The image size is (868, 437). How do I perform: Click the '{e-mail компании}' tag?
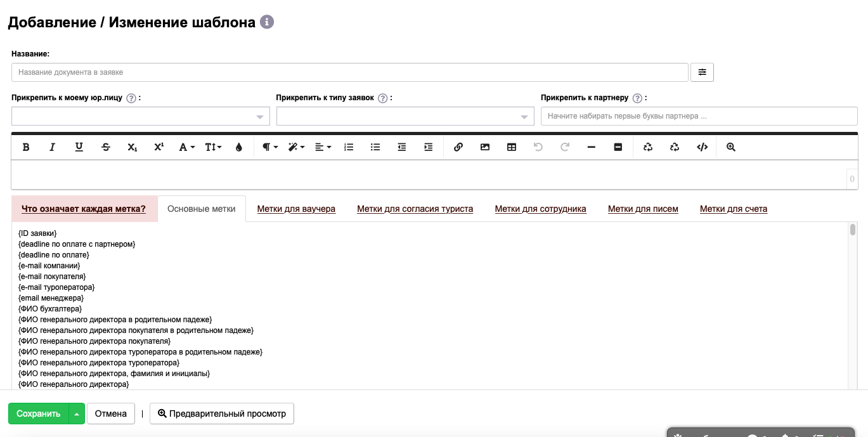coord(49,266)
